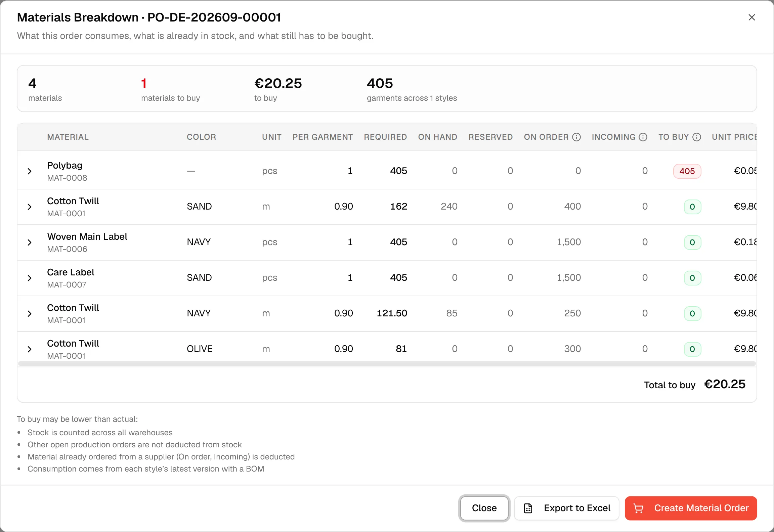Click the PER GARMENT column header
The image size is (774, 532).
tap(322, 137)
